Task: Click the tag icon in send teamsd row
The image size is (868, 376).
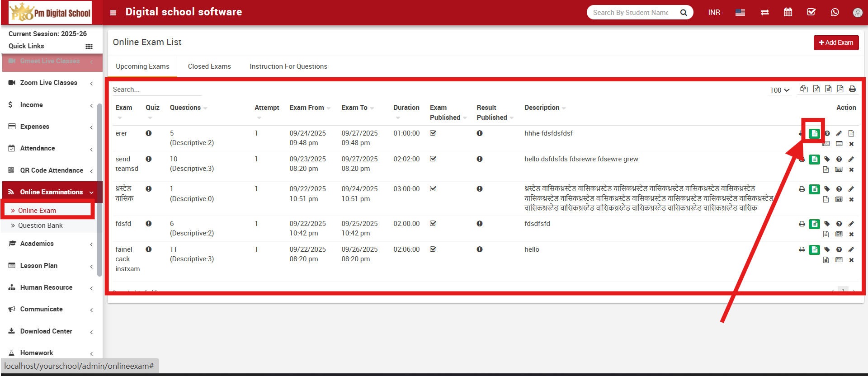Action: click(x=827, y=159)
